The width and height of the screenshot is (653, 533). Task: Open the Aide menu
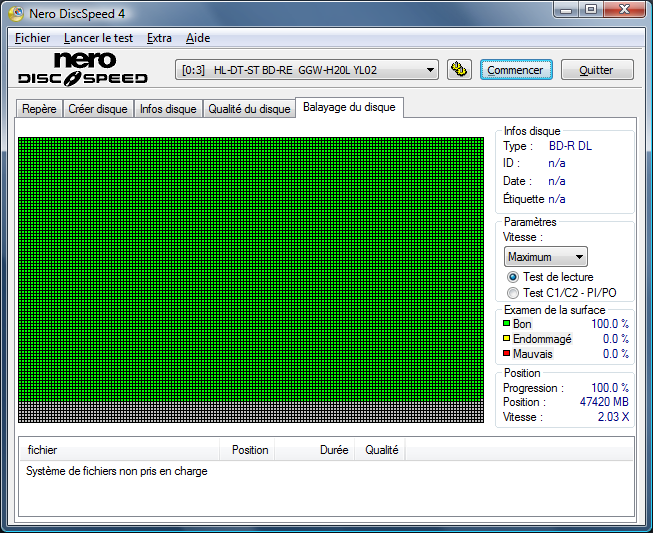click(x=198, y=38)
